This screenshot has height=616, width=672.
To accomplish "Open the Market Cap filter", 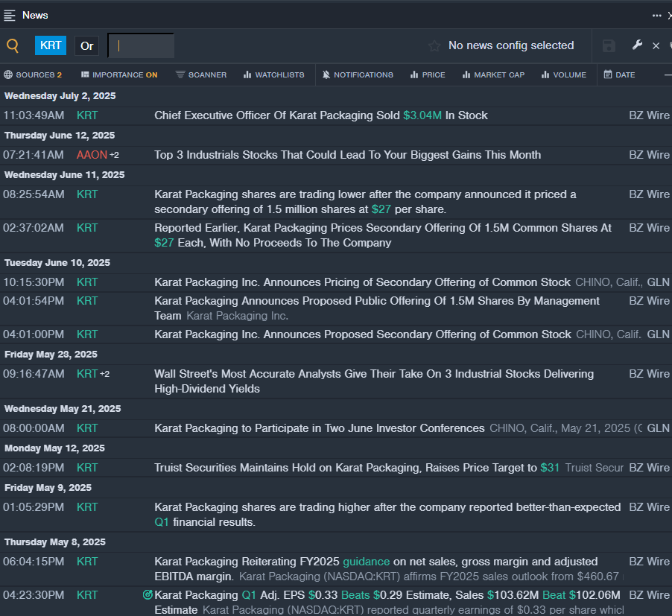I will tap(493, 75).
